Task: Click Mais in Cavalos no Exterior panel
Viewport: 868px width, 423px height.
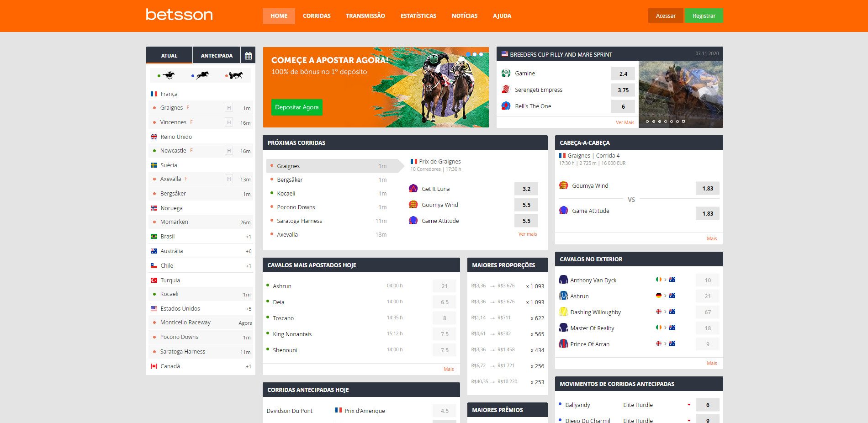Action: (712, 363)
